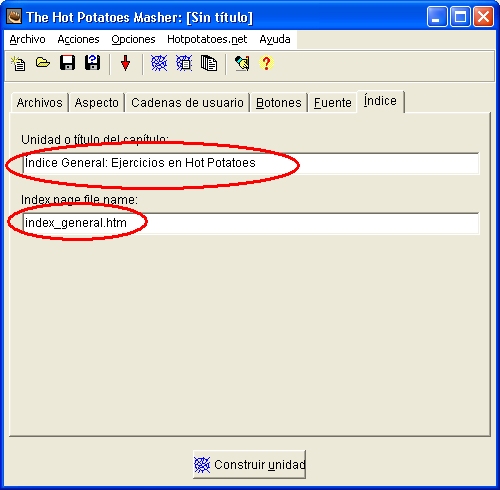This screenshot has height=490, width=500.
Task: Click the index page file name field
Action: [x=251, y=223]
